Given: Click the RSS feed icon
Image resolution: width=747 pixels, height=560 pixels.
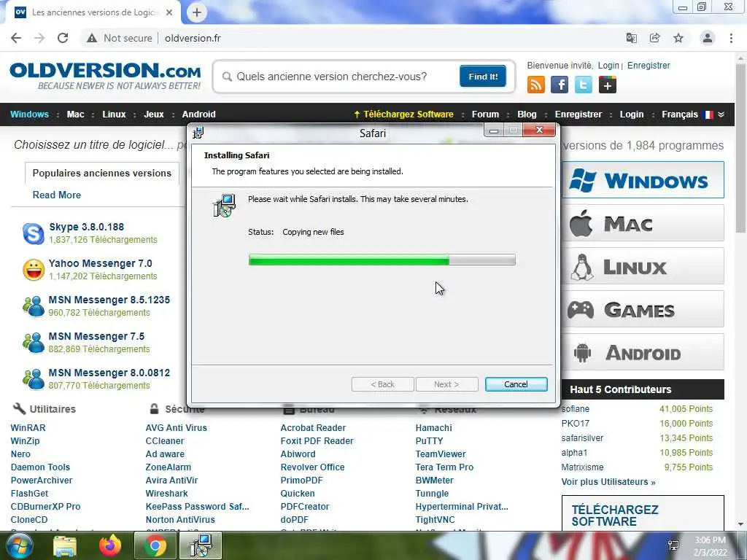Looking at the screenshot, I should point(536,85).
